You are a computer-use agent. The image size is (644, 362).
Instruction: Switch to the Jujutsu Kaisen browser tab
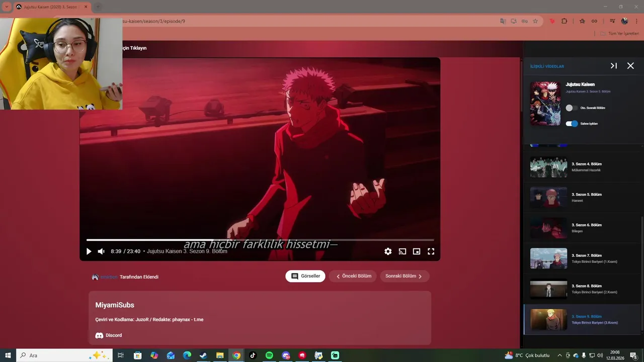(x=52, y=7)
